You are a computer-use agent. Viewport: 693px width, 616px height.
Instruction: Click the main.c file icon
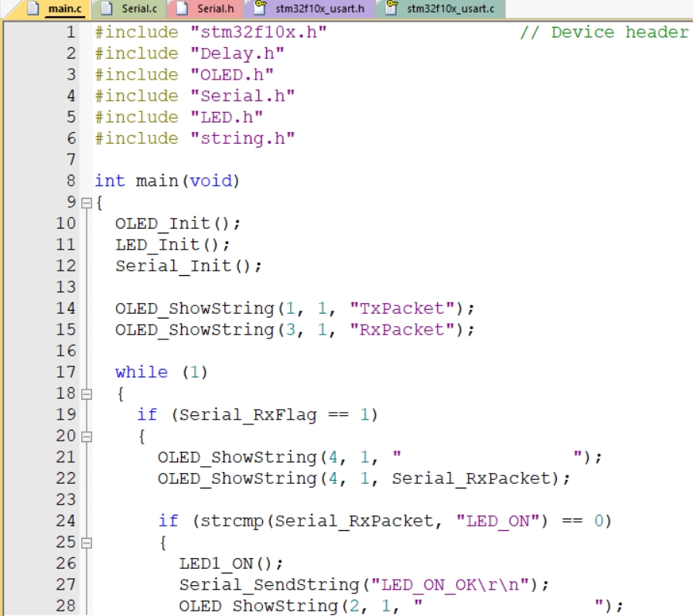click(32, 8)
